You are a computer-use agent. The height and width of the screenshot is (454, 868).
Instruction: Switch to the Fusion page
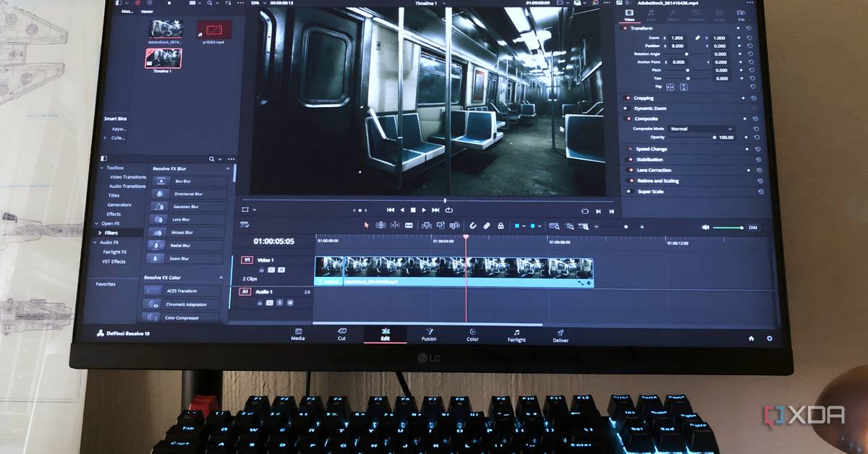[x=429, y=335]
